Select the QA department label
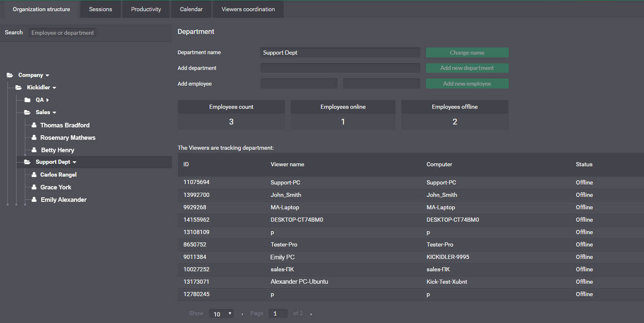Screen dimensions: 644x323 click(x=40, y=100)
